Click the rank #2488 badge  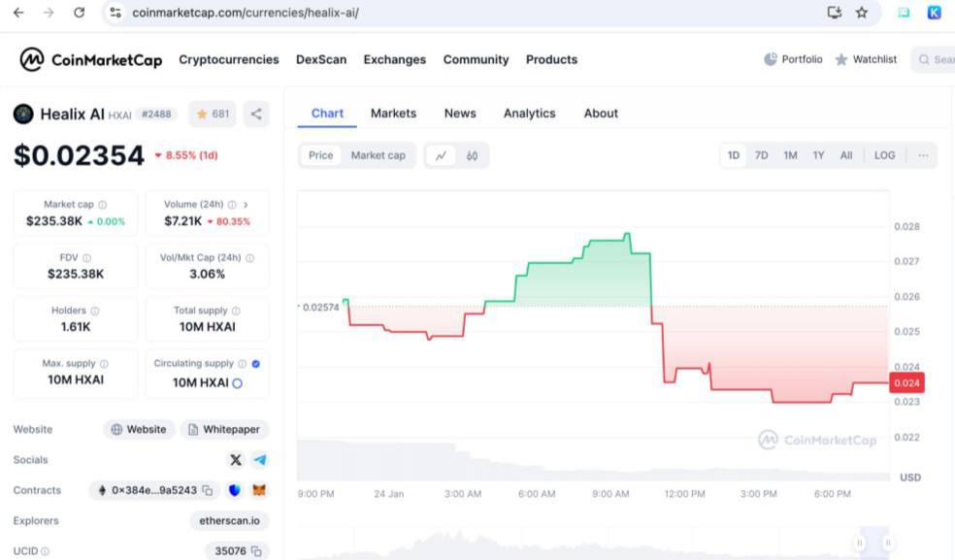coord(156,114)
